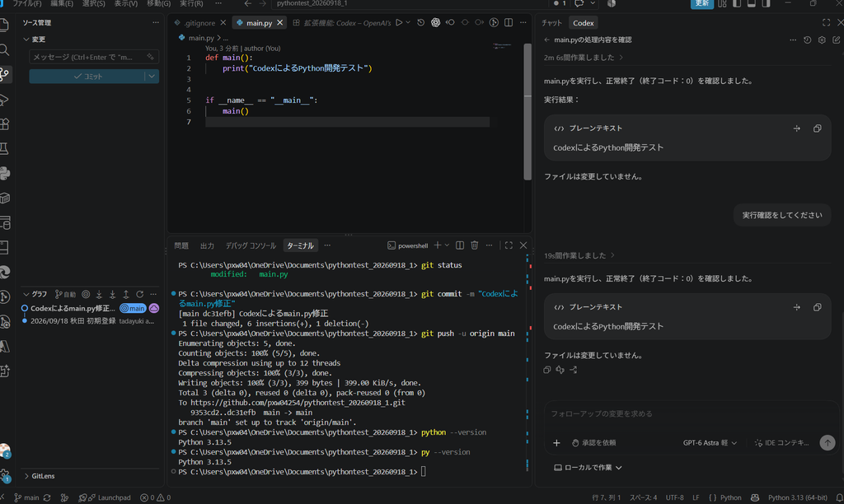Maximize the terminal panel size
This screenshot has width=844, height=504.
[x=509, y=245]
